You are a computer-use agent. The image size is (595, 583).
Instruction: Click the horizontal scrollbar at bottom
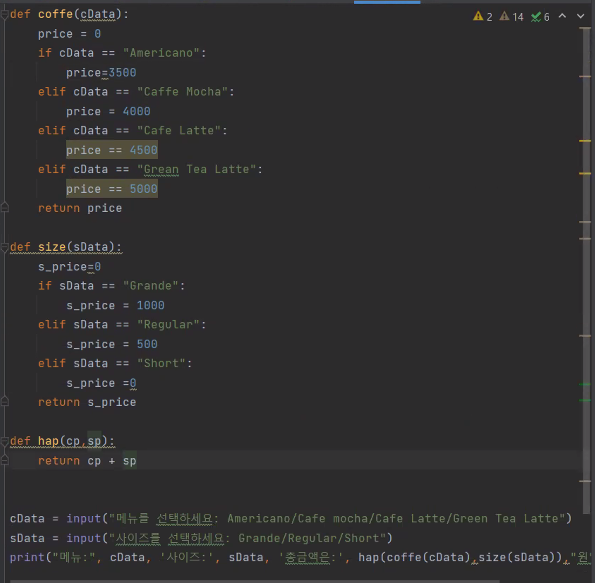click(x=254, y=581)
